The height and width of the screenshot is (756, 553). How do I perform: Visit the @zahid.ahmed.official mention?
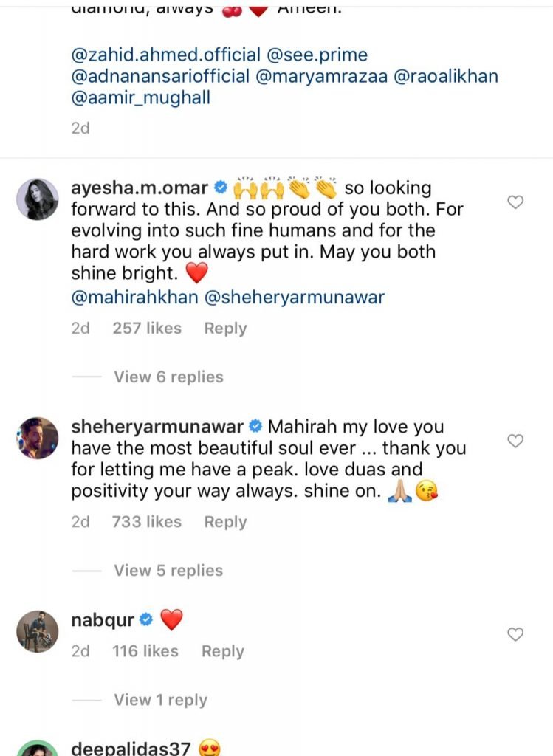coord(165,55)
